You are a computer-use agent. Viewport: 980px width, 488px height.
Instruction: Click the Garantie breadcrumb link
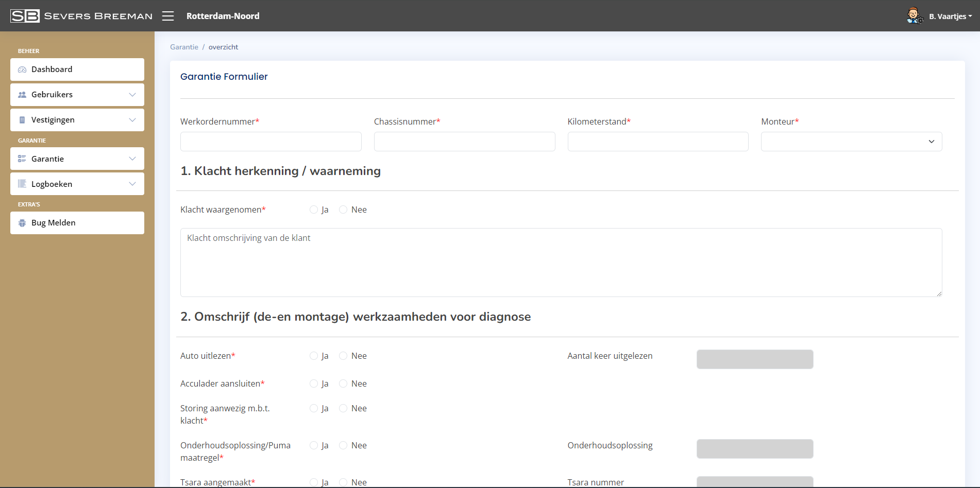(x=184, y=47)
